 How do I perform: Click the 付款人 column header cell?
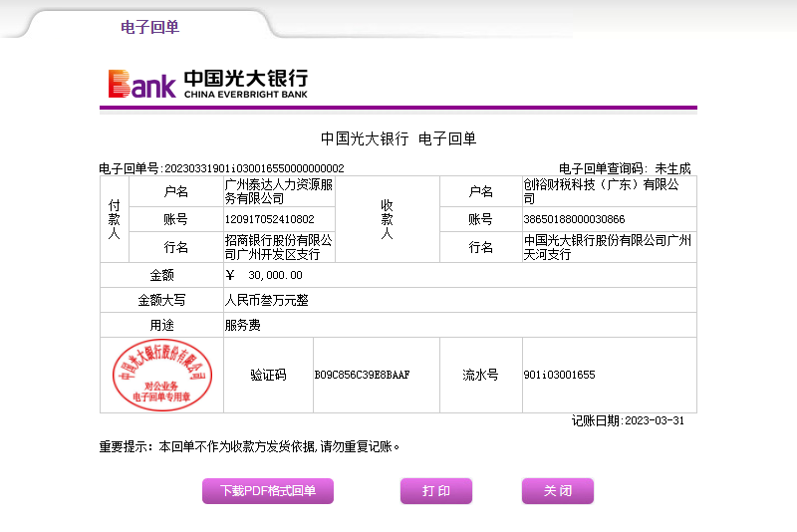coord(115,219)
